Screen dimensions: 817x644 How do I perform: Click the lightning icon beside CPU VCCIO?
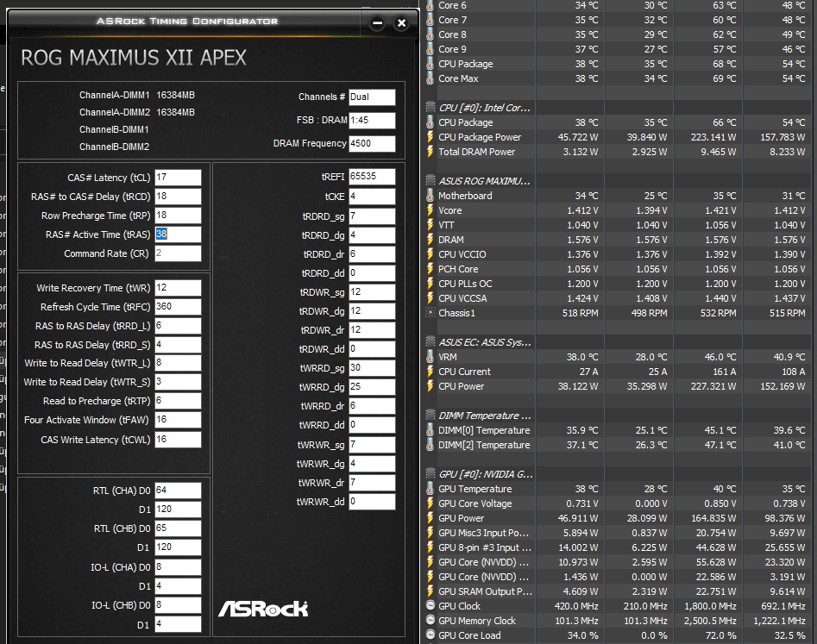point(430,254)
